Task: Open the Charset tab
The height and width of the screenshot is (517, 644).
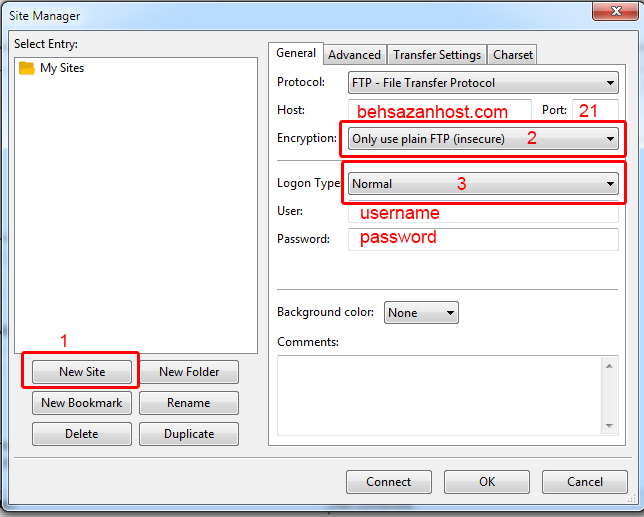Action: (x=513, y=55)
